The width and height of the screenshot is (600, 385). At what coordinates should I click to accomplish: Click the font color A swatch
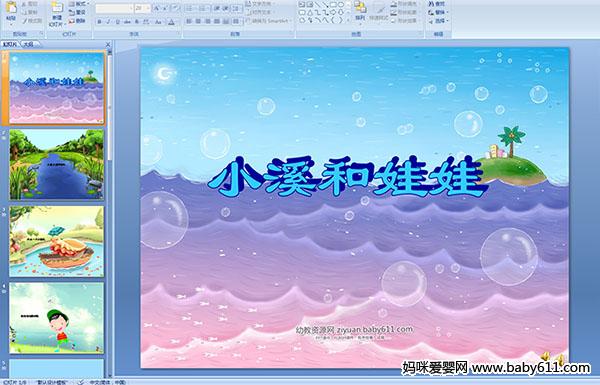tap(171, 22)
